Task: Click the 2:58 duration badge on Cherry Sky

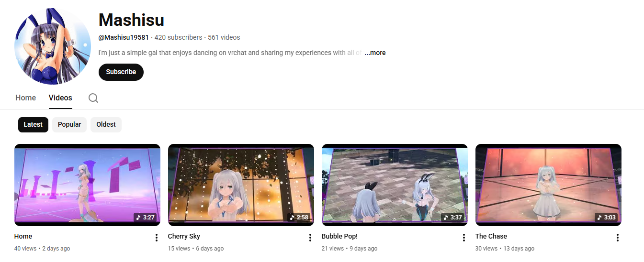Action: (x=299, y=217)
